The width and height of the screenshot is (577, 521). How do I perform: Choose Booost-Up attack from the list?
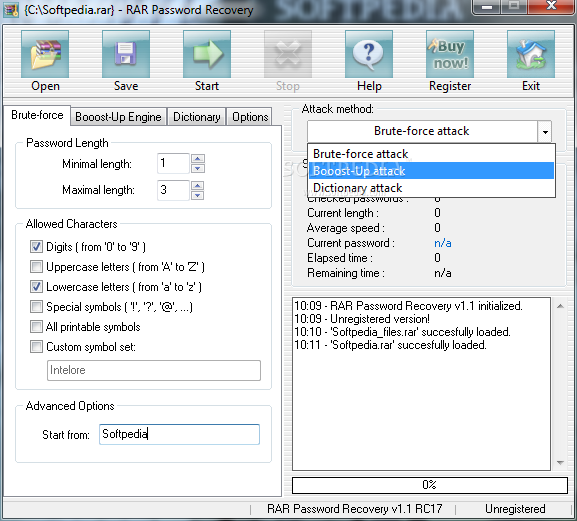(431, 171)
